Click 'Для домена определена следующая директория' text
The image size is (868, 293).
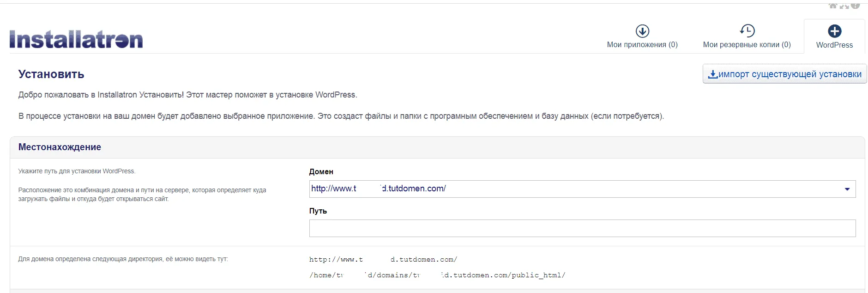point(123,259)
